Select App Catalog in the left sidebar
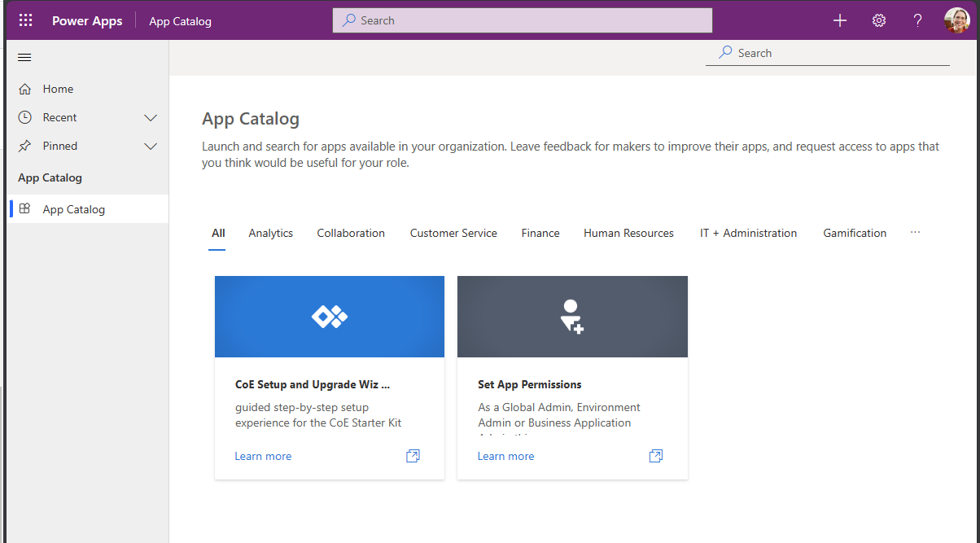 pyautogui.click(x=73, y=208)
